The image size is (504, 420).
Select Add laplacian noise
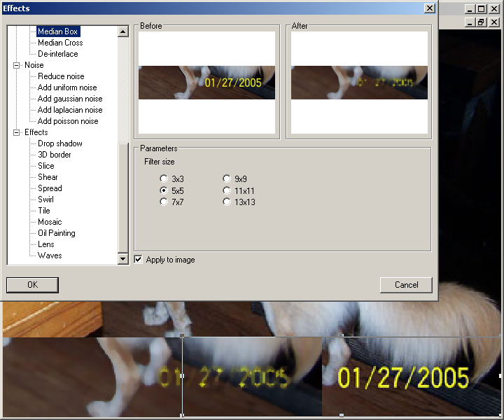(x=70, y=110)
